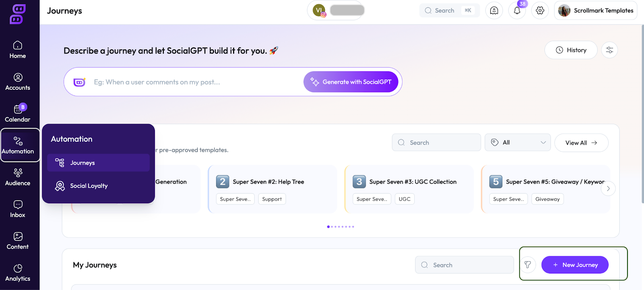The image size is (644, 290).
Task: Open the Inbox sidebar icon
Action: [18, 209]
